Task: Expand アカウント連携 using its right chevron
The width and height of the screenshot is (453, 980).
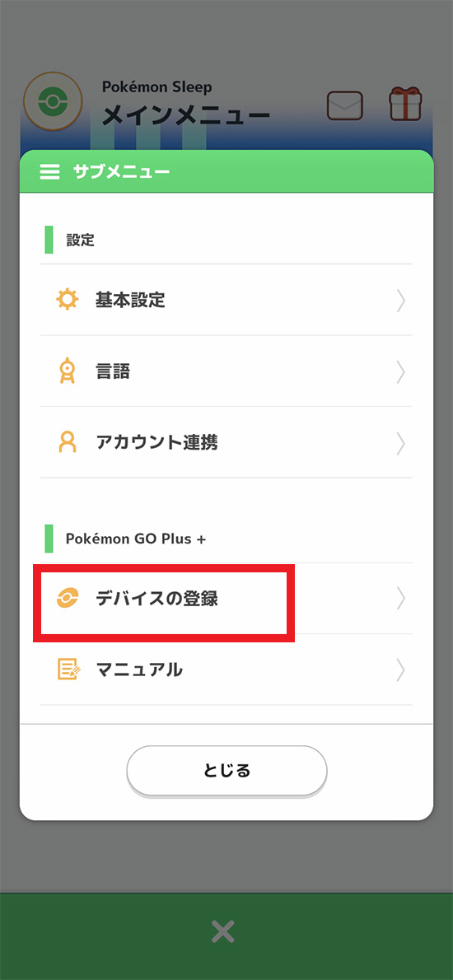Action: 401,443
